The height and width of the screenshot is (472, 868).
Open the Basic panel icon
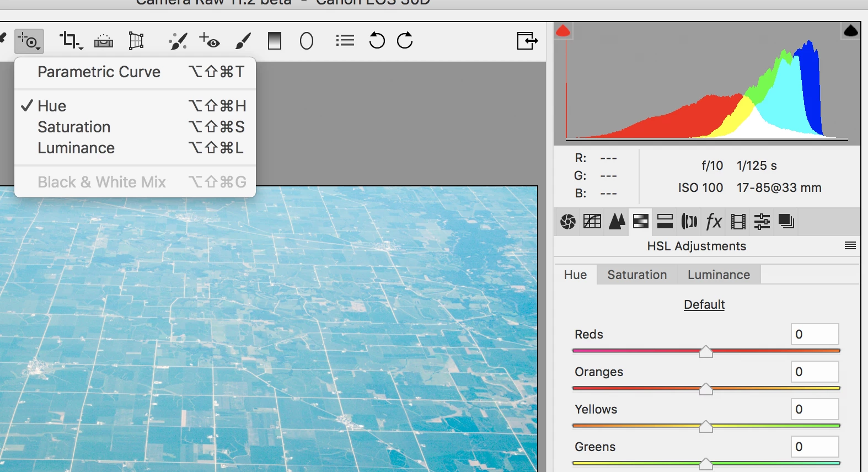point(568,222)
